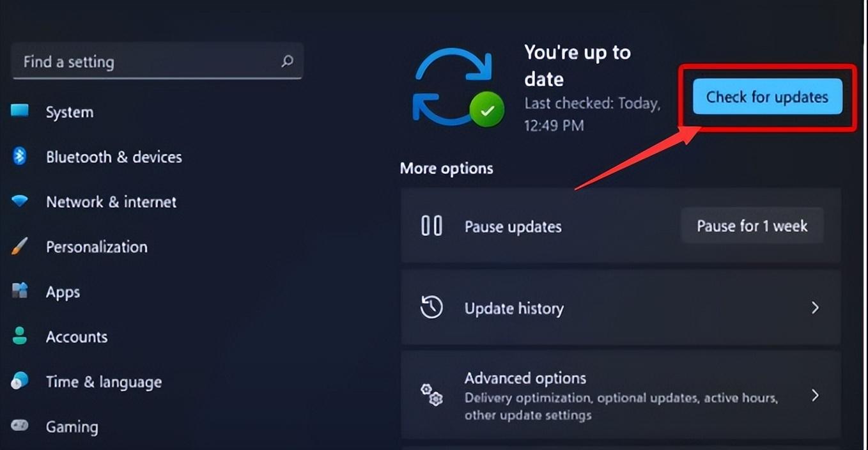Click the System monitor icon in sidebar
This screenshot has height=450, width=868.
coord(20,111)
